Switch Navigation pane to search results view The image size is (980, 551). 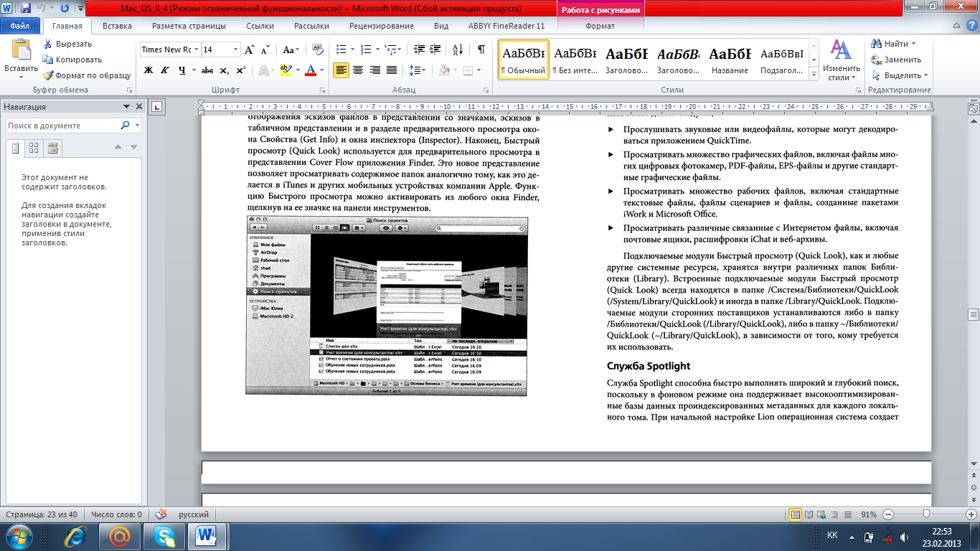pyautogui.click(x=52, y=149)
